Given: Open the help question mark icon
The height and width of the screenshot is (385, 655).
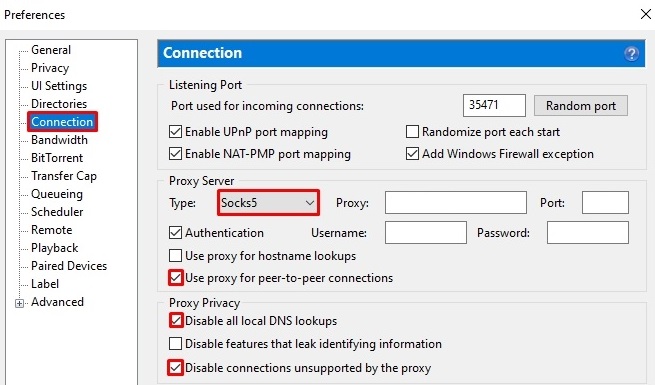Looking at the screenshot, I should [x=631, y=53].
